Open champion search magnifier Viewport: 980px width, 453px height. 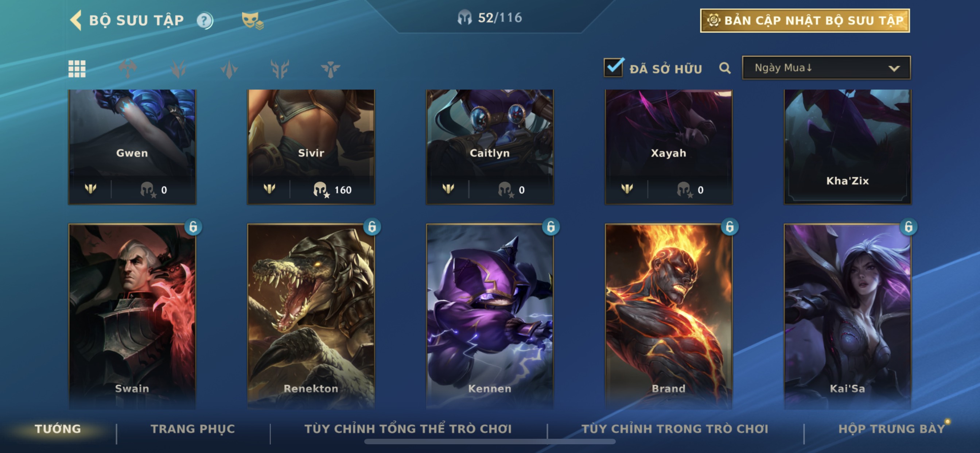tap(725, 68)
